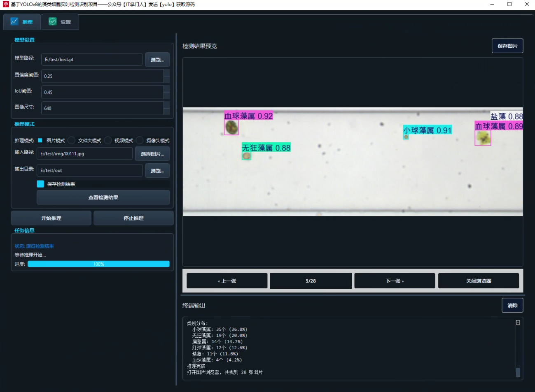
Task: Adjust the IoU阈值 spinner arrows
Action: point(167,92)
